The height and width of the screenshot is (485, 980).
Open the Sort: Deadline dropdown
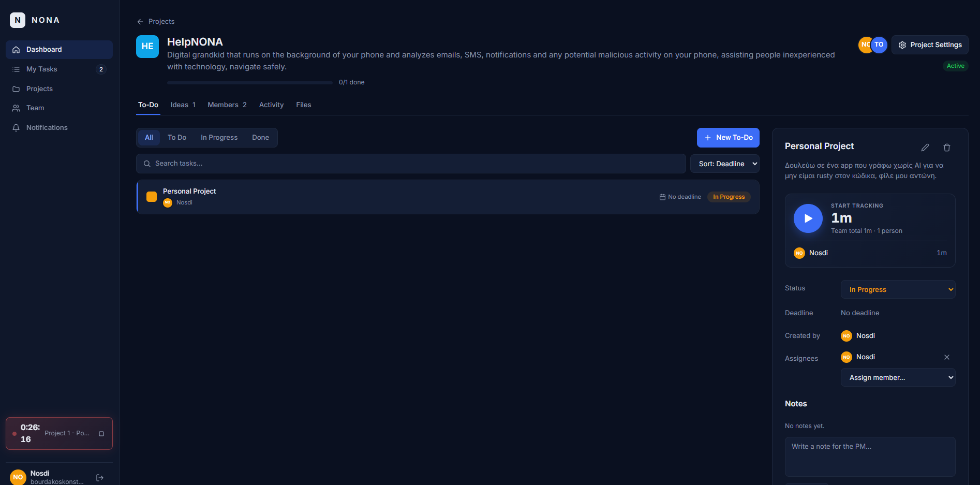click(725, 164)
